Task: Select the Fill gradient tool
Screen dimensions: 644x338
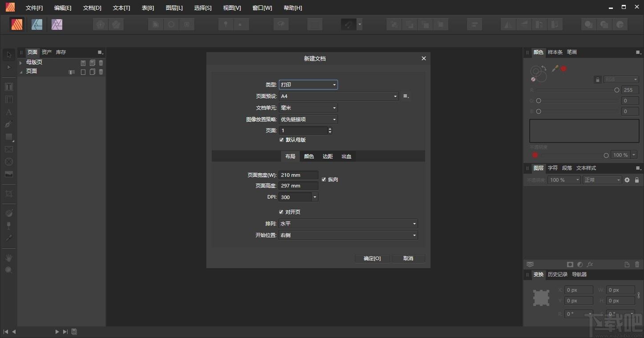Action: (x=9, y=213)
